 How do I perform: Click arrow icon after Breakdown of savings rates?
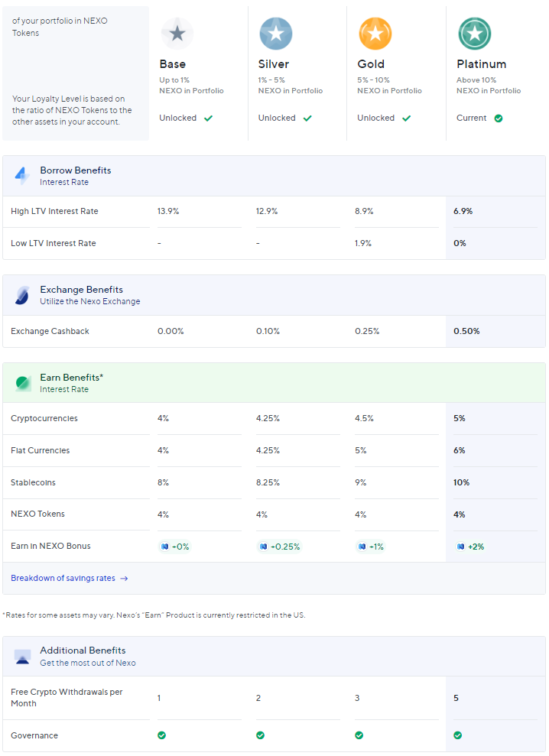[x=124, y=579]
